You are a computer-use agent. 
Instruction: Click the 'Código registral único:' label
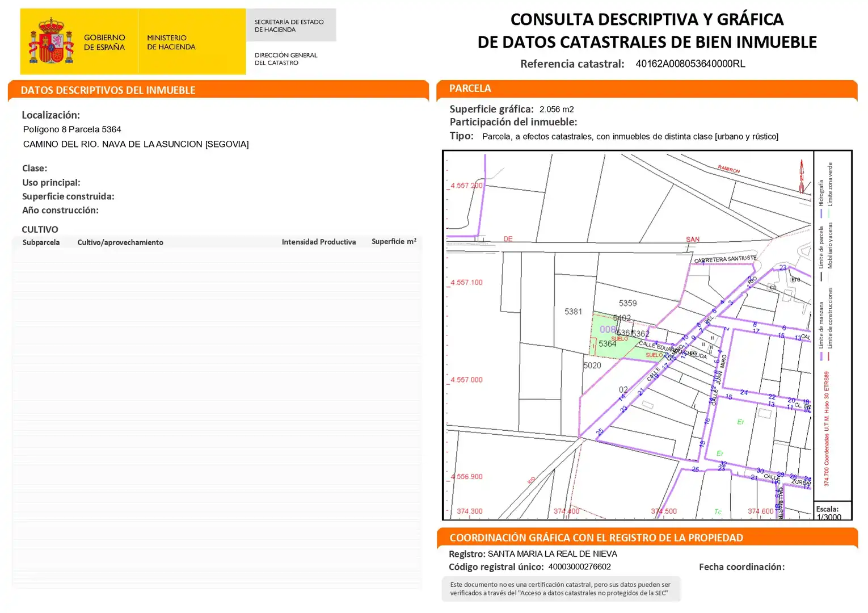(x=496, y=567)
